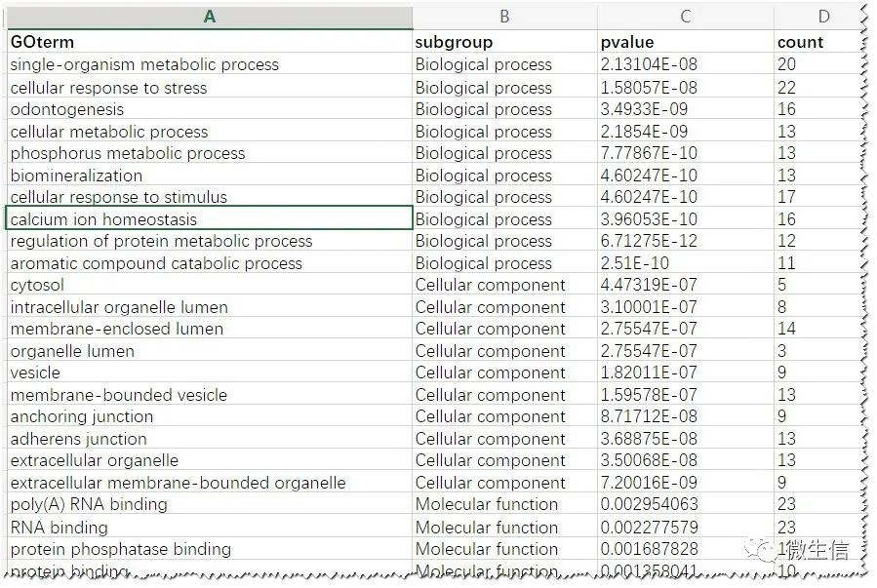Click subgroup cell in the cytosol row
This screenshot has width=877, height=588.
click(x=504, y=285)
